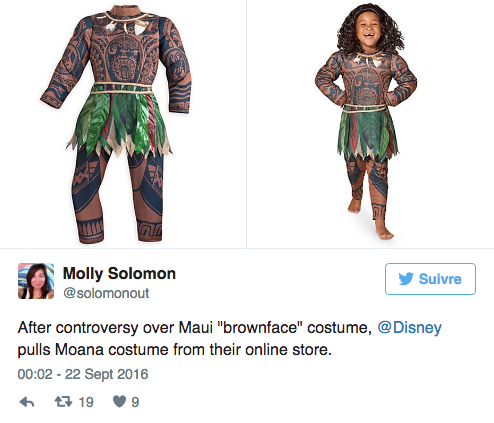Open the @solomonout handle link
Viewport: 494px width, 423px height.
tap(106, 293)
